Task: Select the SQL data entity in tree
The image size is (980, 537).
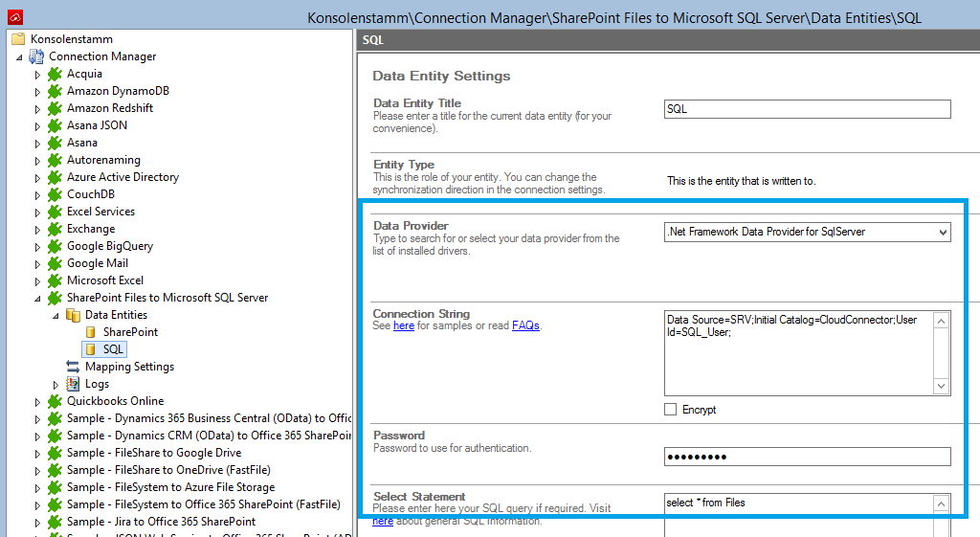Action: [x=113, y=349]
